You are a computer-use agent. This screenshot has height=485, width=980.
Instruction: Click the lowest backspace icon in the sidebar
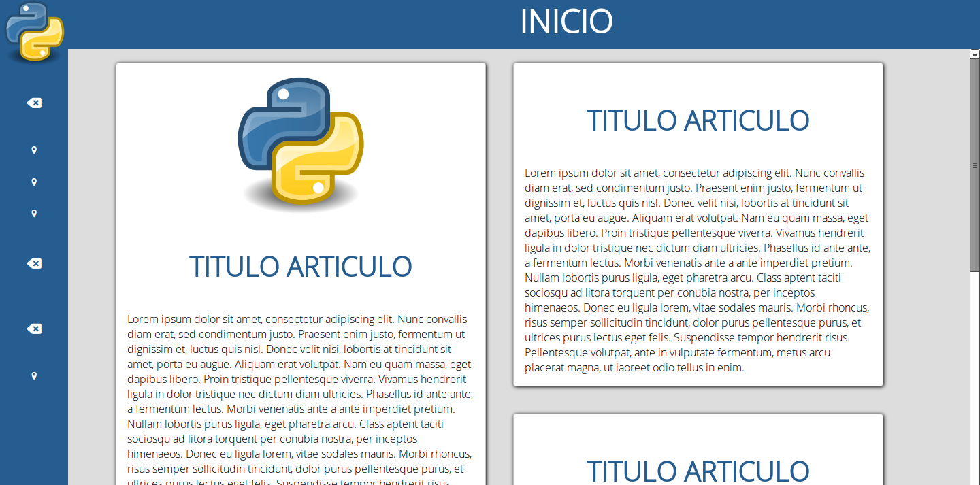34,329
